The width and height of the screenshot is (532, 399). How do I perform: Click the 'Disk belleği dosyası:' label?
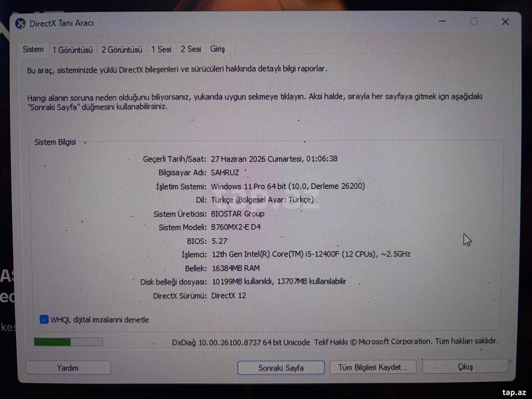(x=174, y=282)
